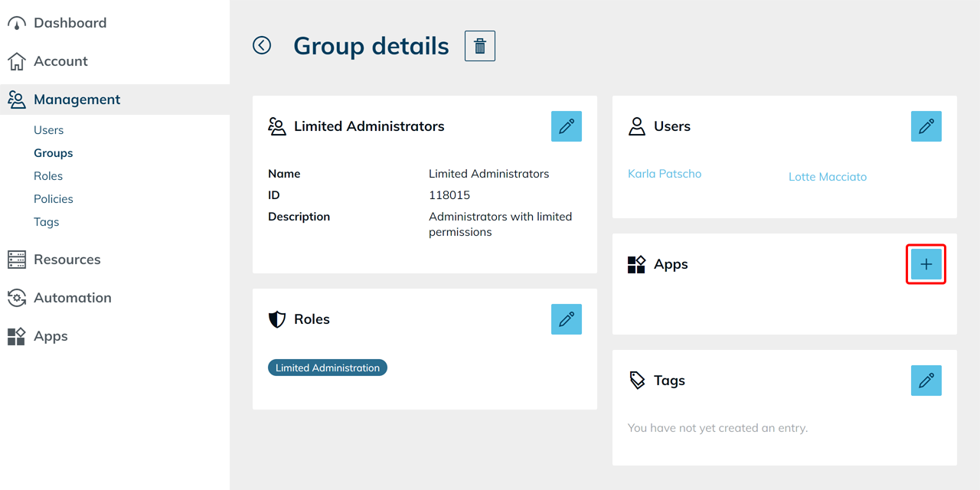
Task: Go to Users submenu item
Action: 48,130
